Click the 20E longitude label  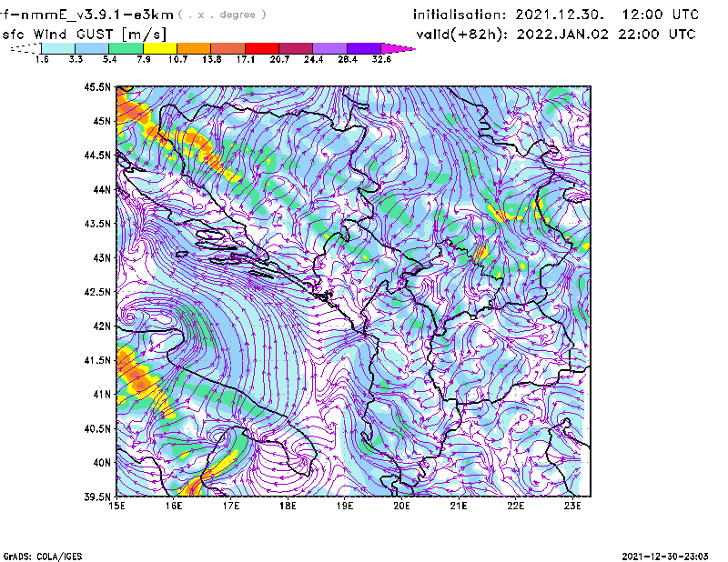tap(401, 506)
